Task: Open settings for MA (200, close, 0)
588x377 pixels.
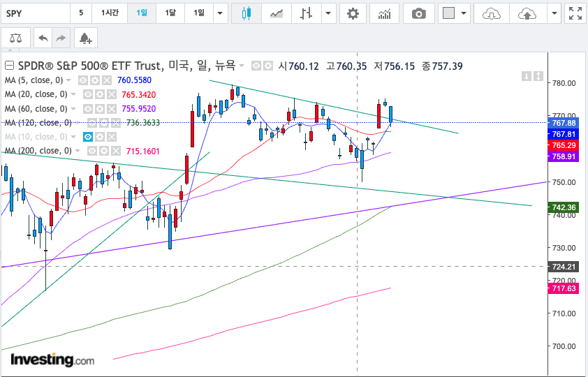Action: pyautogui.click(x=104, y=151)
